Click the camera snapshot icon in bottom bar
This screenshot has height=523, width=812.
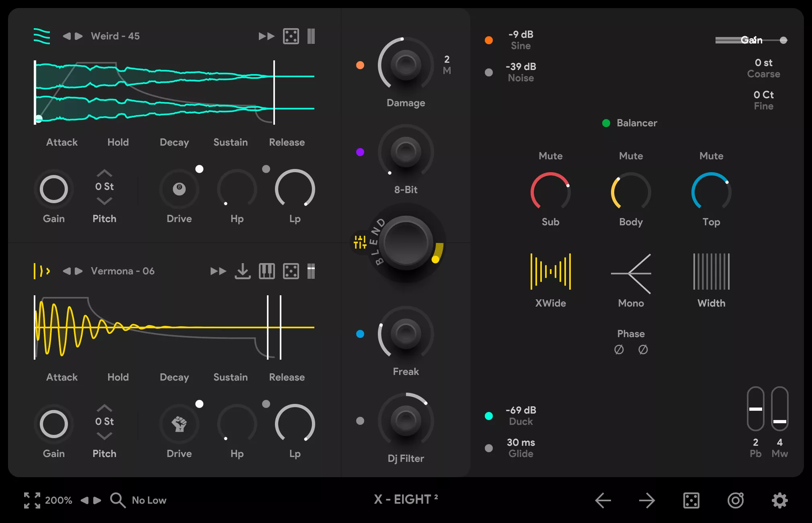click(x=735, y=500)
